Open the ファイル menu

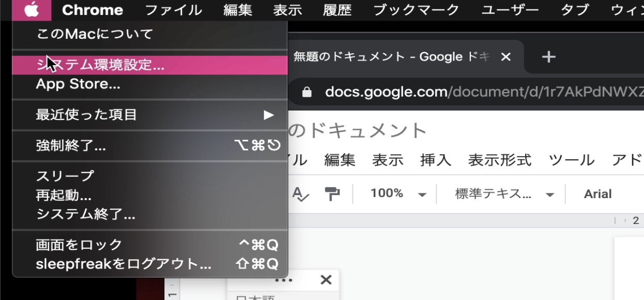click(173, 10)
